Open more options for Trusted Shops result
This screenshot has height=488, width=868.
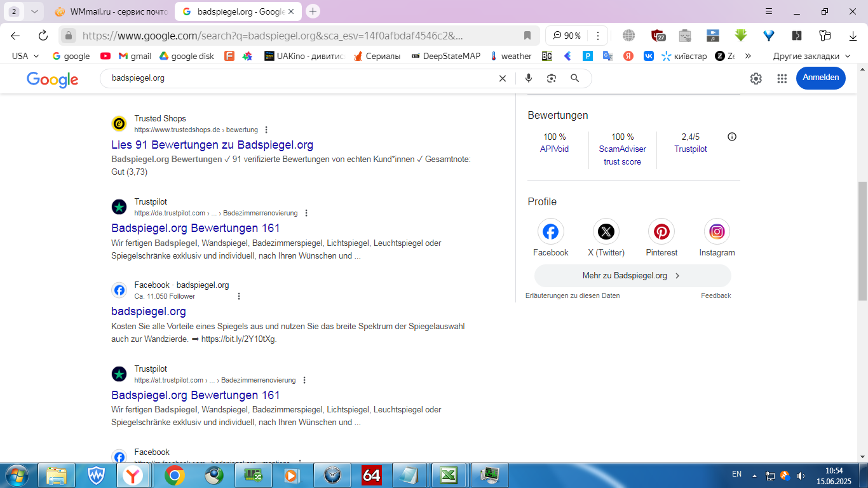pos(266,130)
